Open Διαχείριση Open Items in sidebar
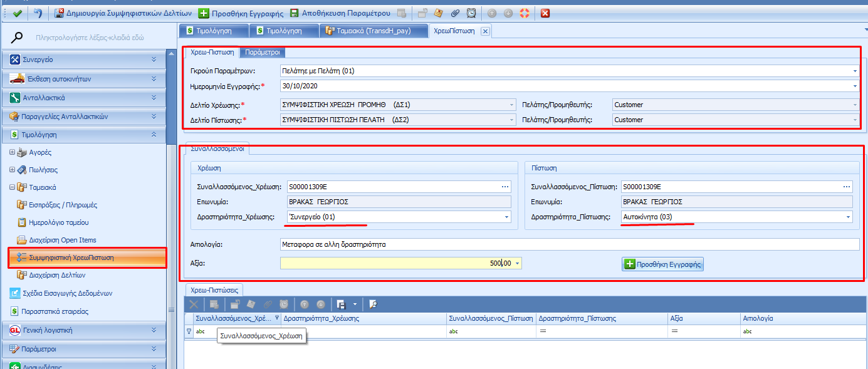Screen dimensions: 868x369 (63, 240)
